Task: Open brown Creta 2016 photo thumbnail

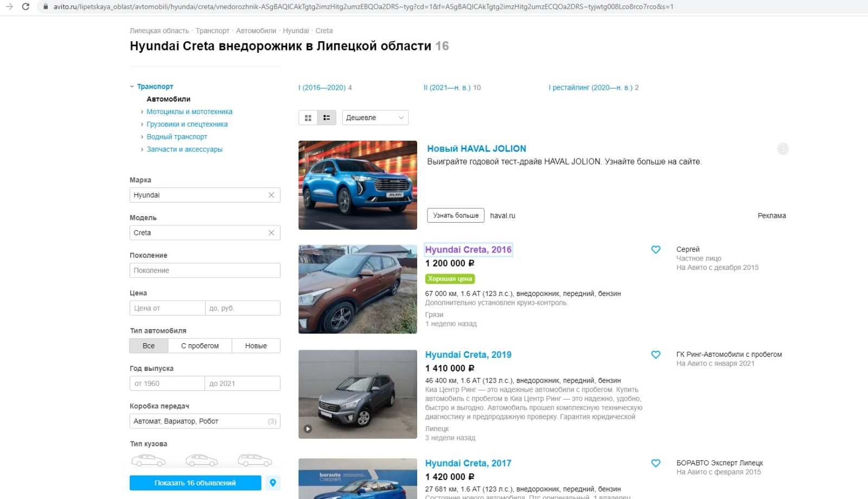Action: click(x=358, y=289)
